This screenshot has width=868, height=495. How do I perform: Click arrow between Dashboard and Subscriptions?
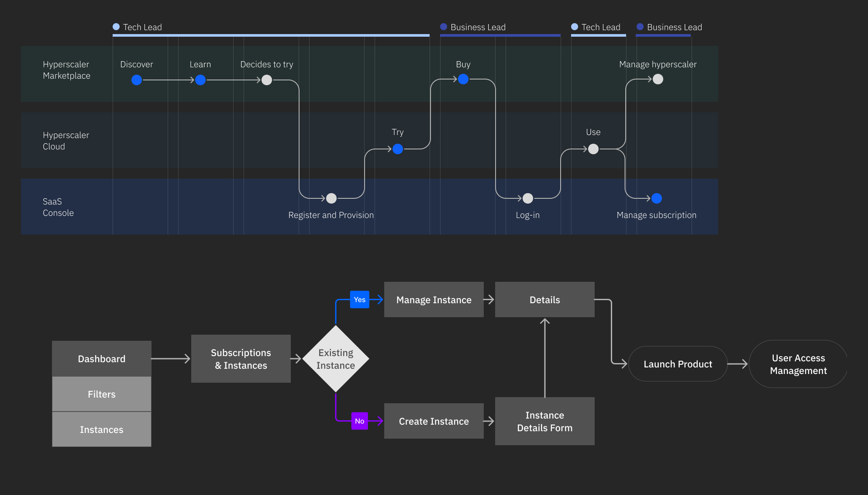point(171,359)
